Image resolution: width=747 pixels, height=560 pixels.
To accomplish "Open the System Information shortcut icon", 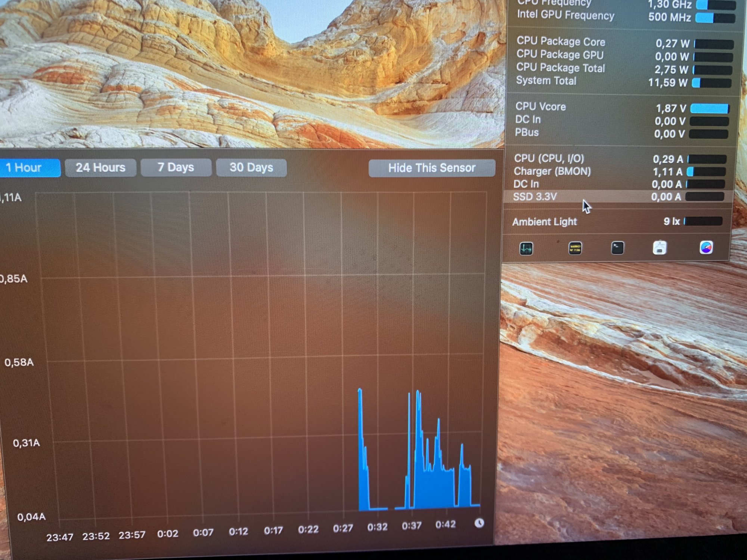I will 660,248.
